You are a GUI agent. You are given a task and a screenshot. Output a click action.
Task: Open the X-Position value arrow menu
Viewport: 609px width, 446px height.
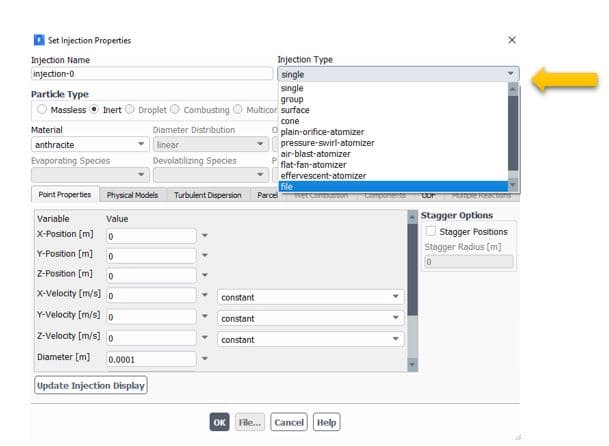205,236
